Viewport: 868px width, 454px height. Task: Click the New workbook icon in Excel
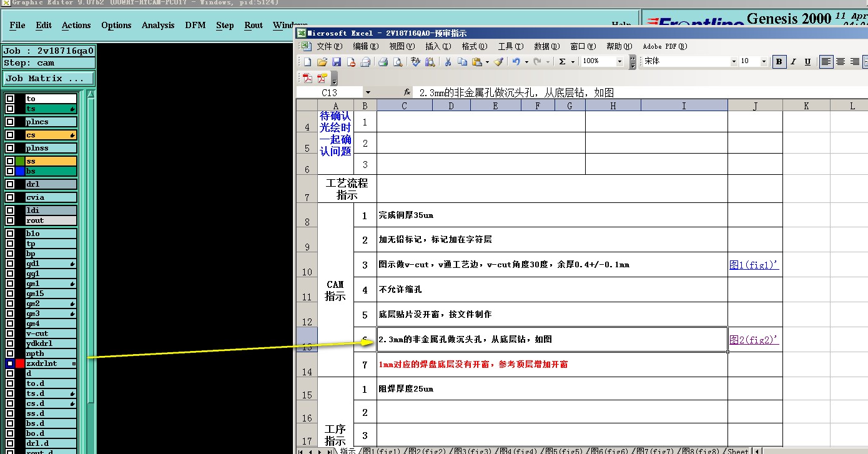point(307,62)
